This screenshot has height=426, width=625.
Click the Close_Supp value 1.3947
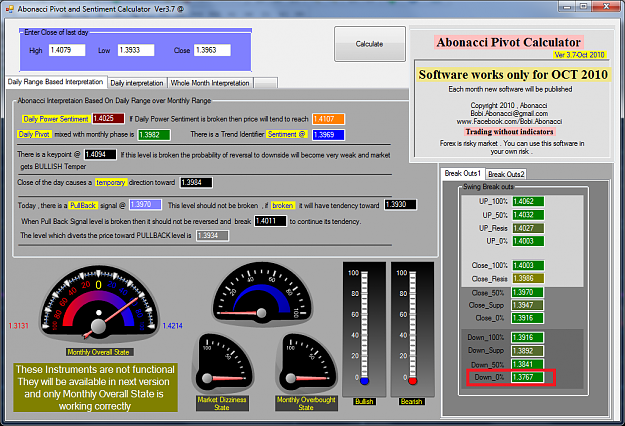[x=527, y=305]
